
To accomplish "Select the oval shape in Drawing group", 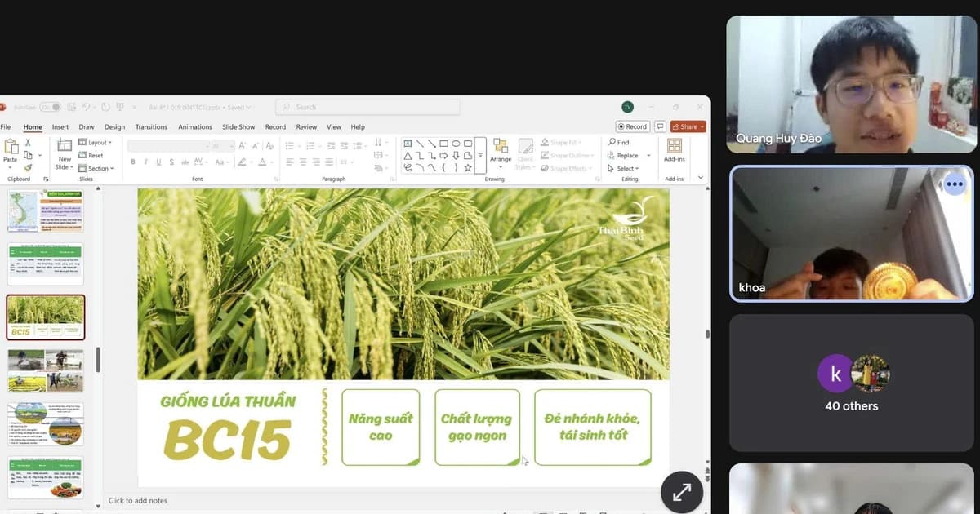I will pyautogui.click(x=456, y=144).
